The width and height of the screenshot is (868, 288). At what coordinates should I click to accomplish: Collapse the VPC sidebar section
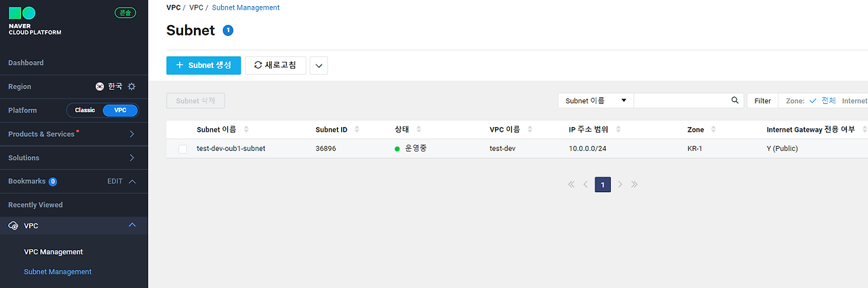tap(132, 226)
